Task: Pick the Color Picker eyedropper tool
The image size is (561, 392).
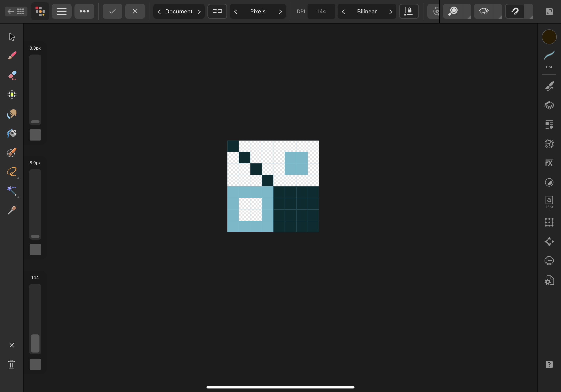Action: [12, 210]
